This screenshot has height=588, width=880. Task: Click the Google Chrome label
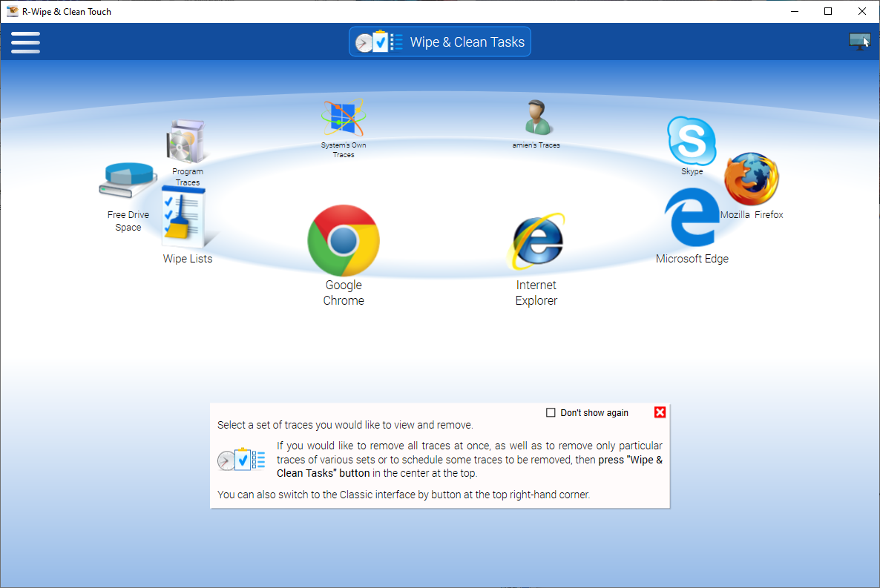344,293
